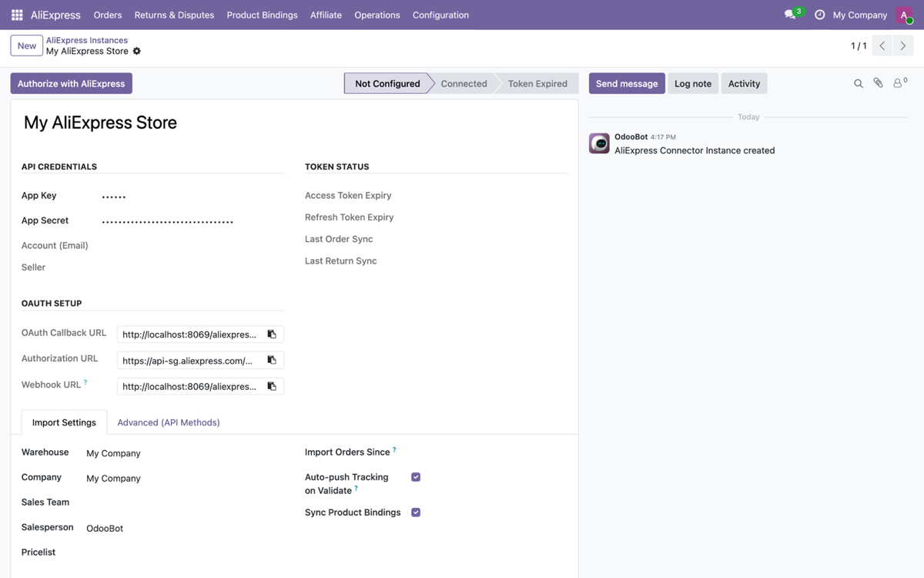924x578 pixels.
Task: Toggle Auto-push Tracking on Validate checkbox
Action: [x=416, y=477]
